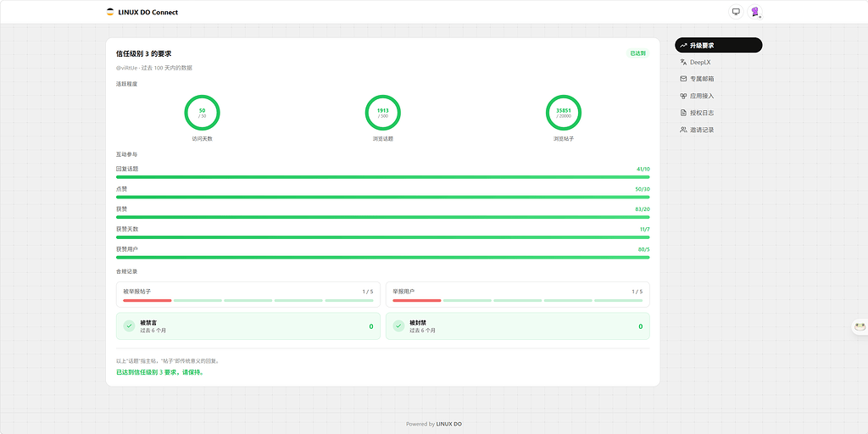
Task: Click the check icon beside 被封禁
Action: click(x=398, y=326)
